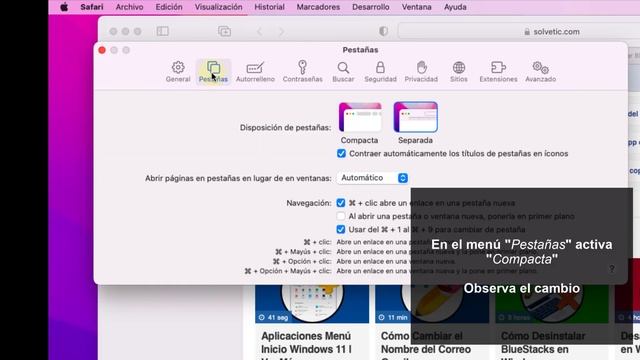
Task: Open the Buscar preferences pane
Action: click(x=343, y=72)
